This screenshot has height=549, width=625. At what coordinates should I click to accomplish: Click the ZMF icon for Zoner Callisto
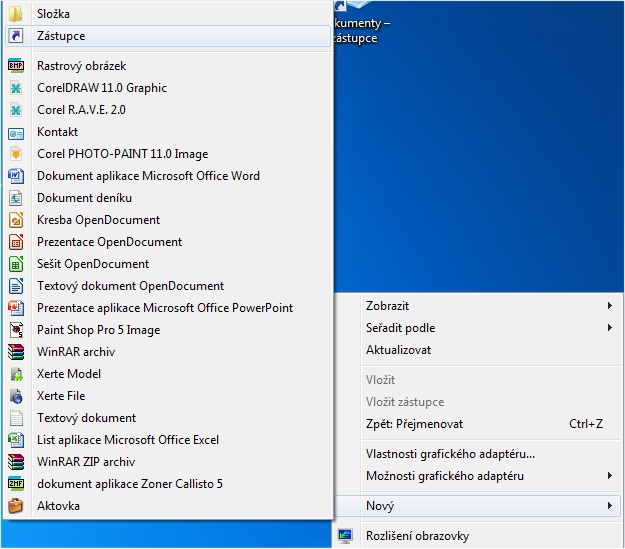(x=16, y=484)
